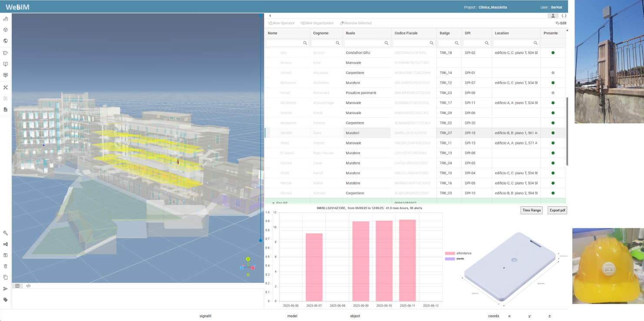Image resolution: width=644 pixels, height=321 pixels.
Task: Open the operators person icon tab
Action: click(x=553, y=16)
